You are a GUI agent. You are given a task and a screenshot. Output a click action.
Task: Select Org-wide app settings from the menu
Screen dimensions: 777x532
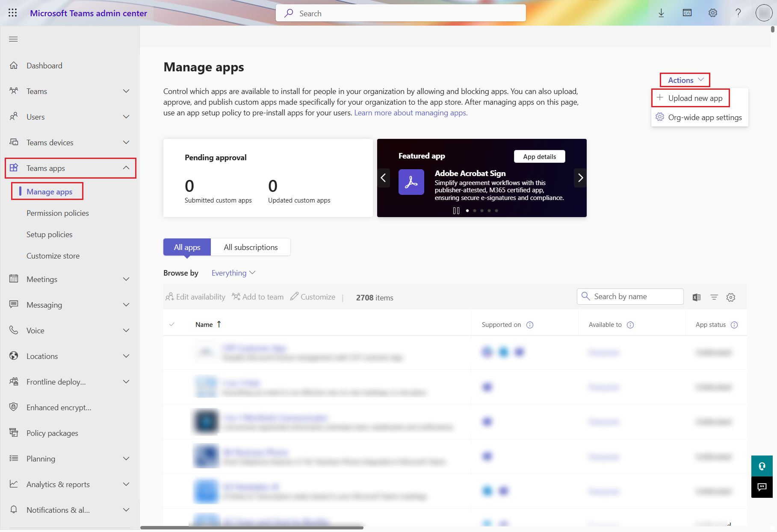coord(705,117)
